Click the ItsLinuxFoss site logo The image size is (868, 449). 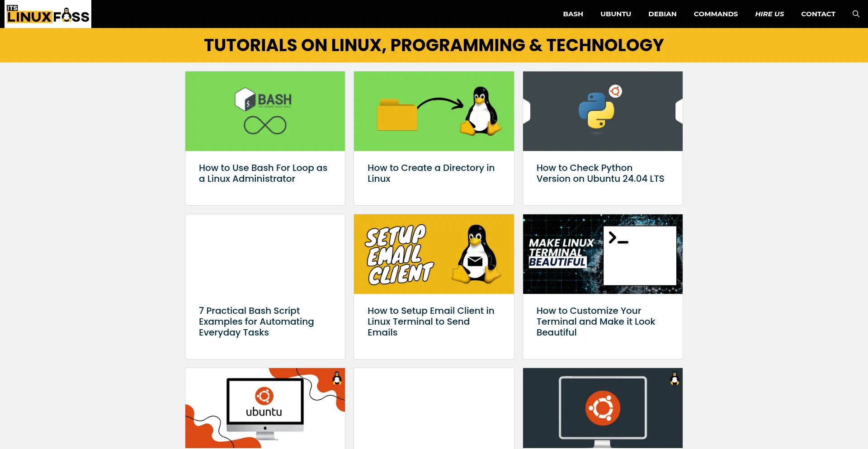(x=47, y=14)
